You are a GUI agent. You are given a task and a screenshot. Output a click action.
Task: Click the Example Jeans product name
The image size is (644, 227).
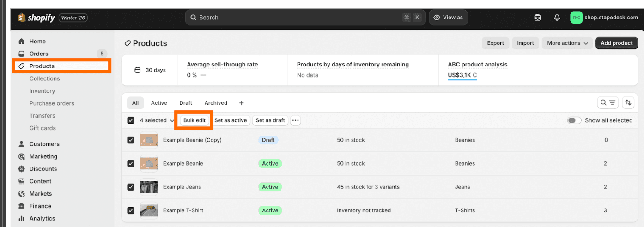pos(182,187)
